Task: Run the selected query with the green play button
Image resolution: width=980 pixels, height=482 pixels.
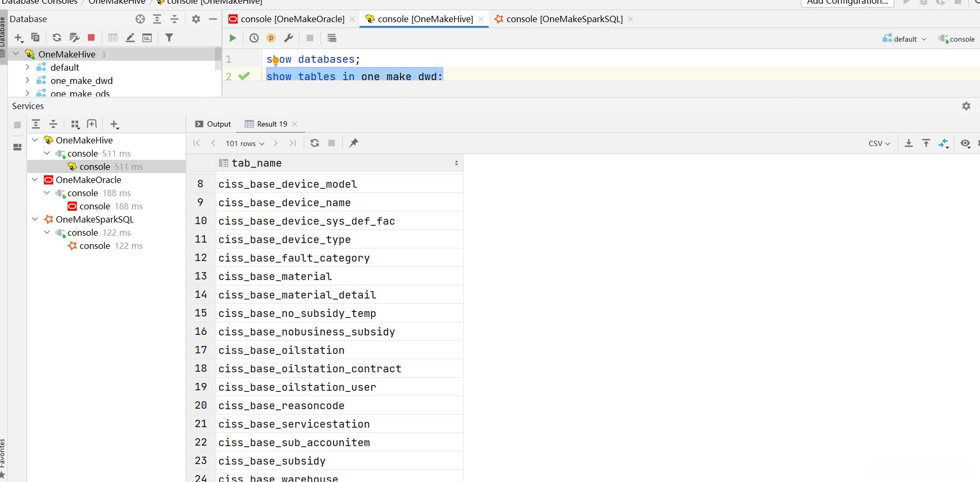Action: [232, 38]
